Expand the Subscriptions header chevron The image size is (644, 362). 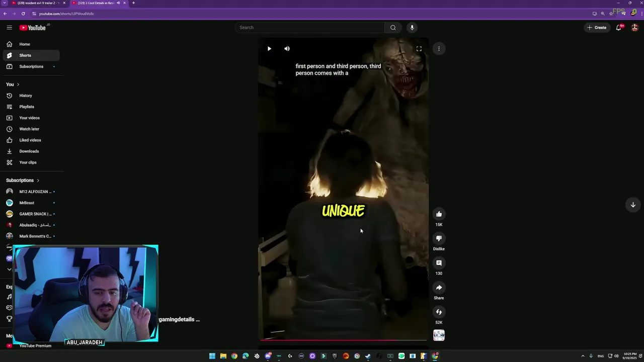pyautogui.click(x=38, y=180)
